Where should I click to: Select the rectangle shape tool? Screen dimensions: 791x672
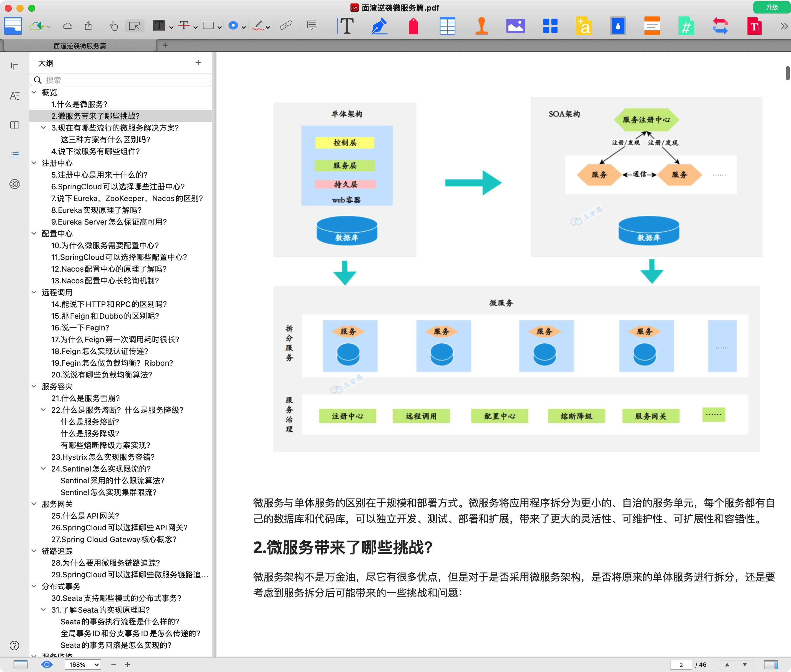click(208, 26)
